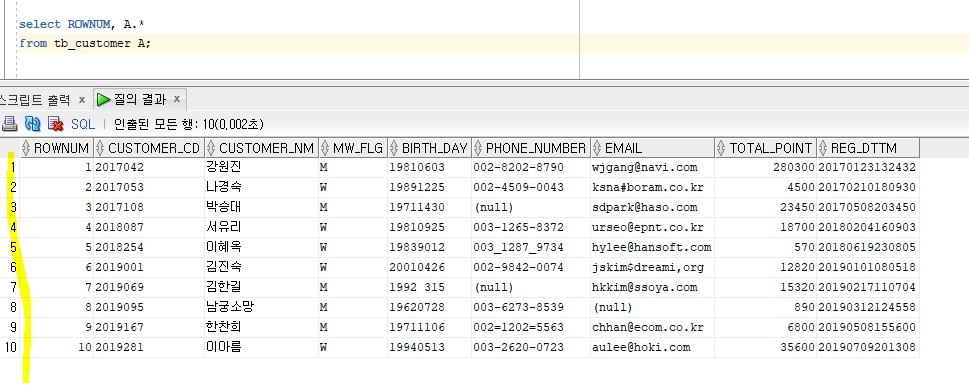Viewport: 969px width, 387px height.
Task: Click registration cell 20190709201308
Action: 868,347
